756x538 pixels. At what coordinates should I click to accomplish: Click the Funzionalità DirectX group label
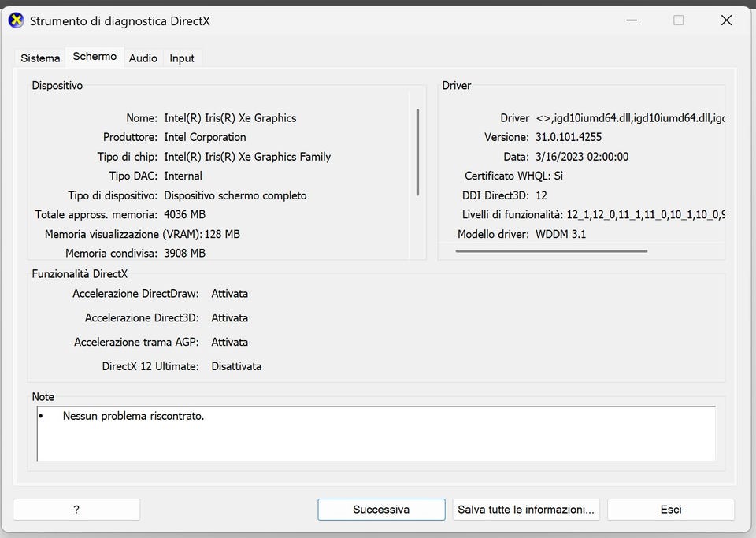coord(80,274)
